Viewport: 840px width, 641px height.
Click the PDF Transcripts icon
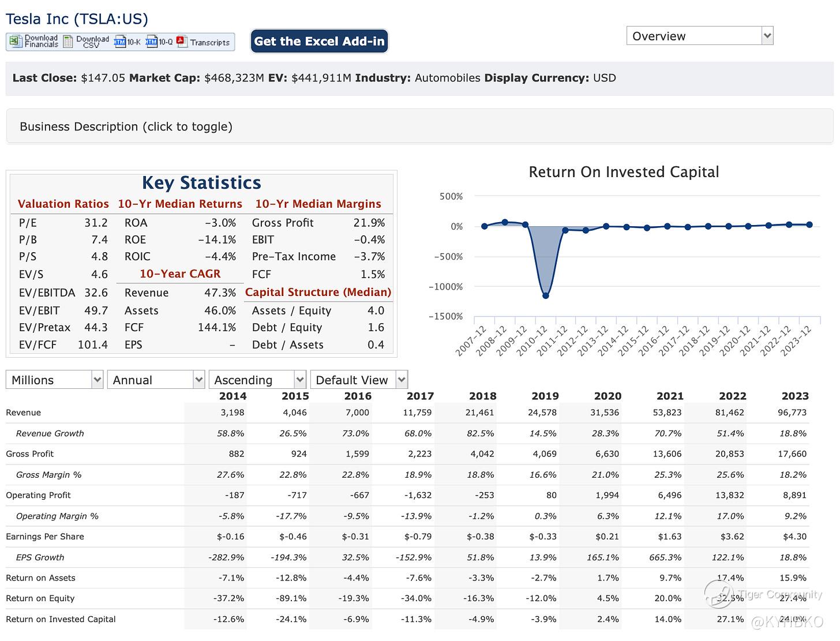tap(182, 42)
